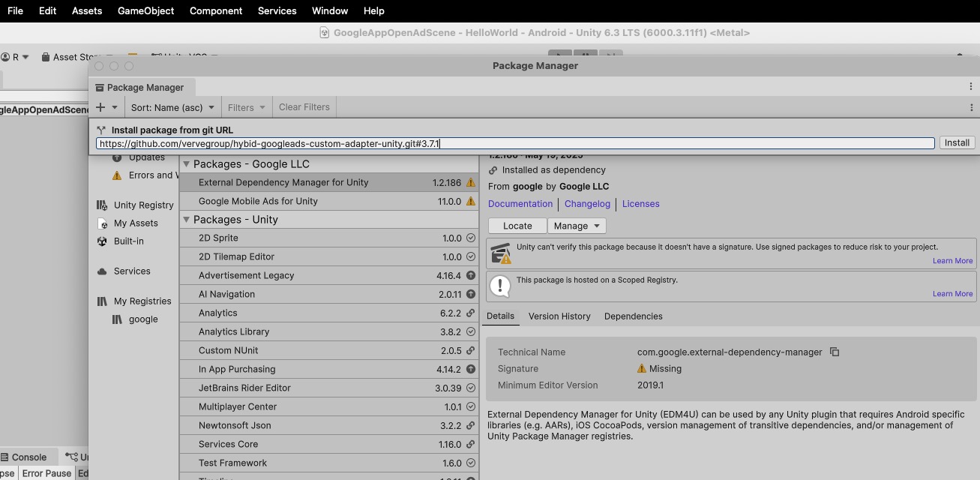Viewport: 980px width, 480px height.
Task: Open the Changelog link
Action: point(588,204)
